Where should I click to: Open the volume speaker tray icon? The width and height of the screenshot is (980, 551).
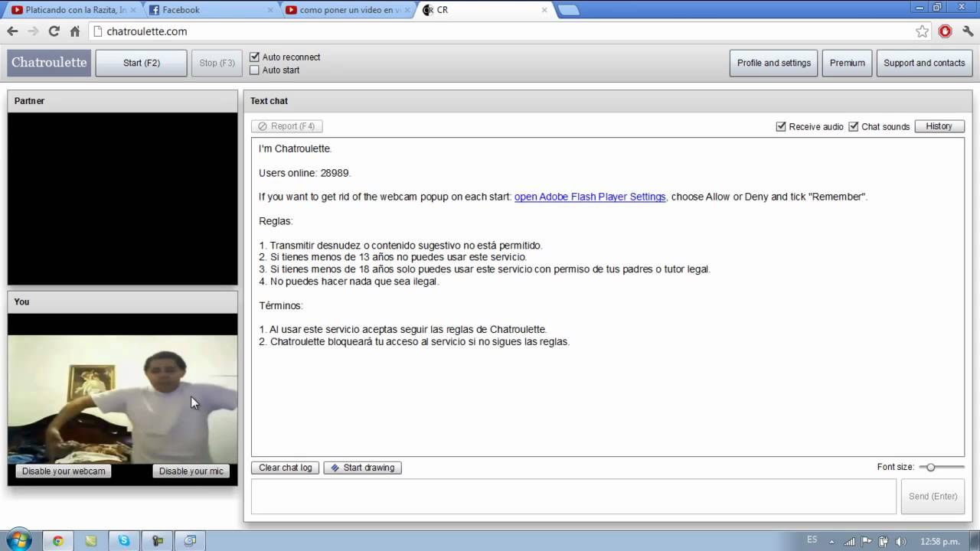[x=900, y=541]
